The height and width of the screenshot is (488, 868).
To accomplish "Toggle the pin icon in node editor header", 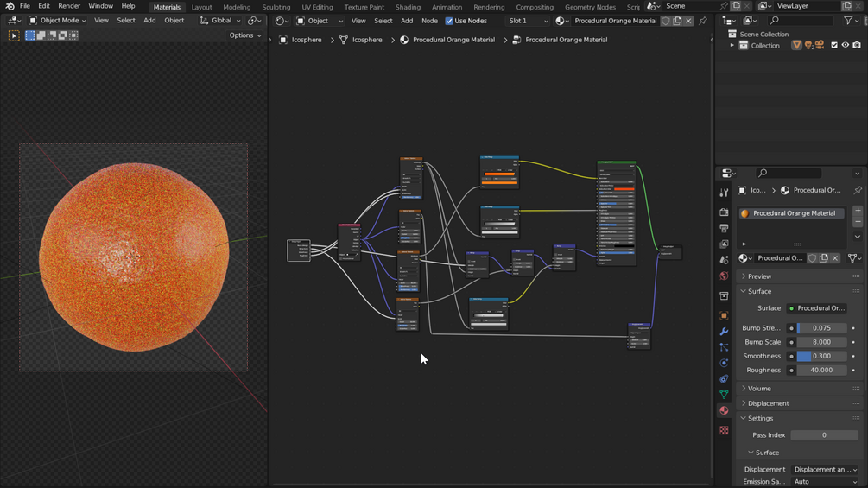I will 703,21.
